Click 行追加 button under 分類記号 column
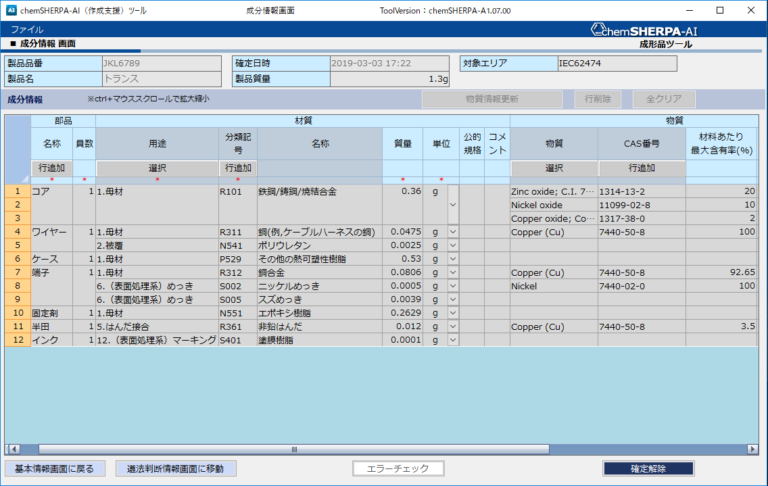The image size is (768, 486). (237, 168)
